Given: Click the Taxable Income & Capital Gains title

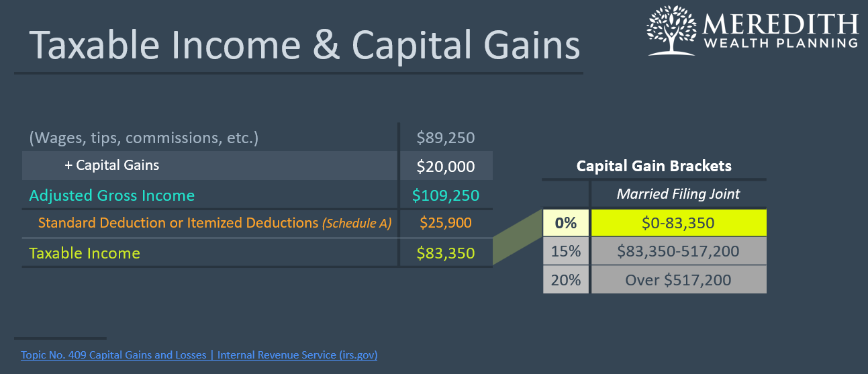Looking at the screenshot, I should pos(304,45).
